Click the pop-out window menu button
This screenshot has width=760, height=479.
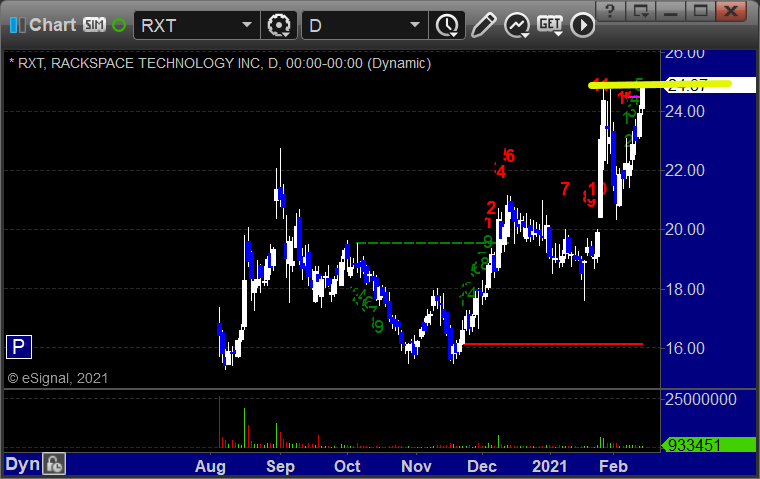(x=640, y=11)
